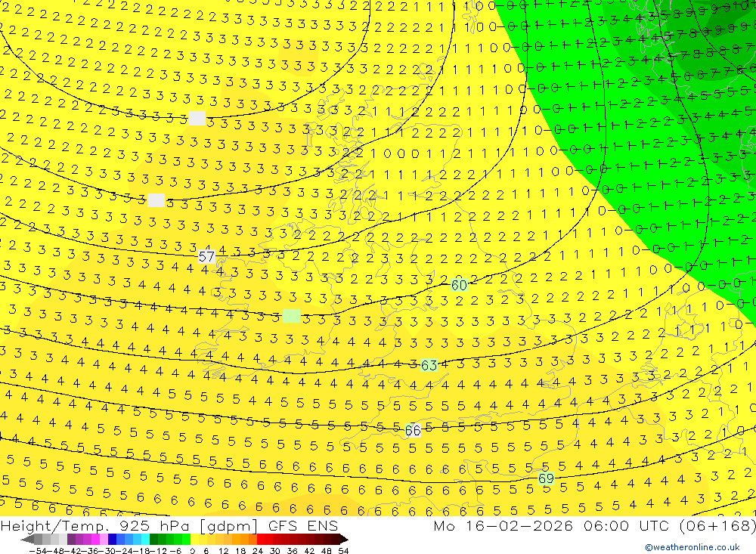This screenshot has width=756, height=554.
Task: Click the -54 legend scale value
Action: tap(38, 551)
